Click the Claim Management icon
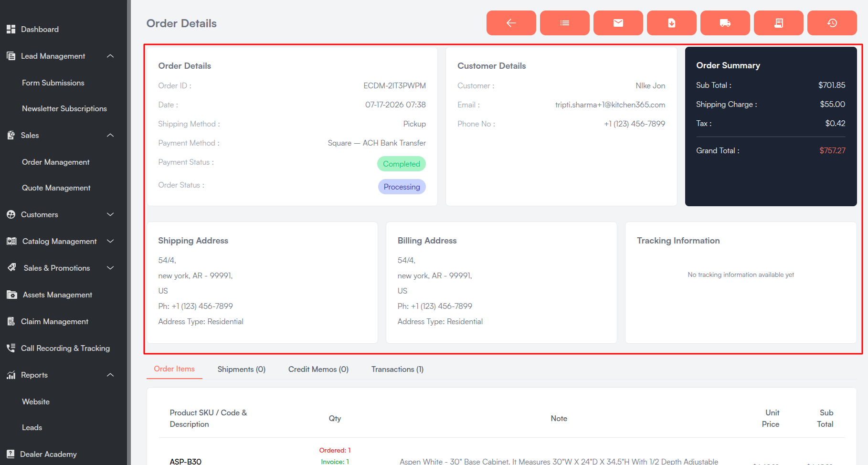The image size is (868, 465). 11,321
